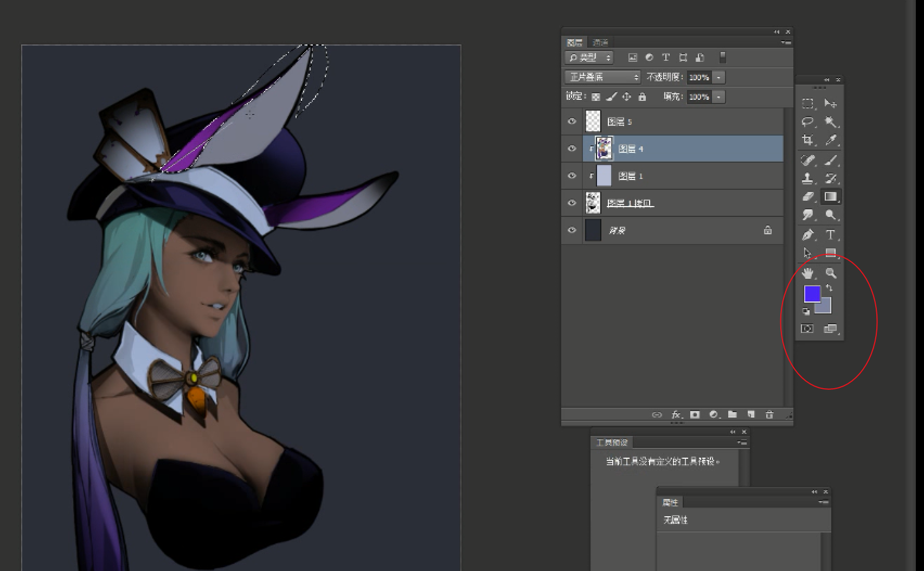The width and height of the screenshot is (924, 571).
Task: Swap foreground and background colors
Action: [829, 288]
